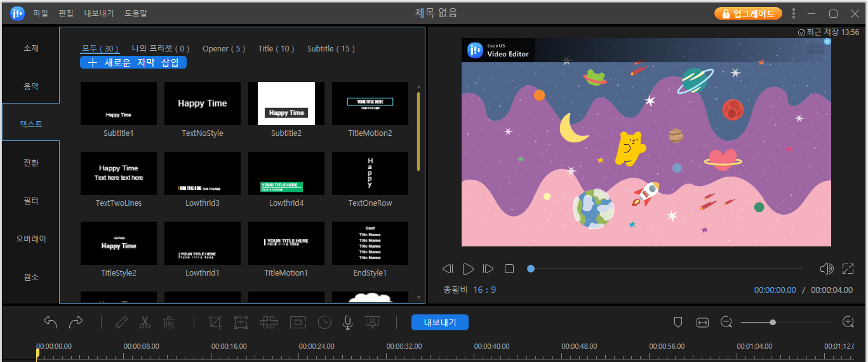This screenshot has height=362, width=868.
Task: Select the Subtitle2 preset thumbnail
Action: 286,104
